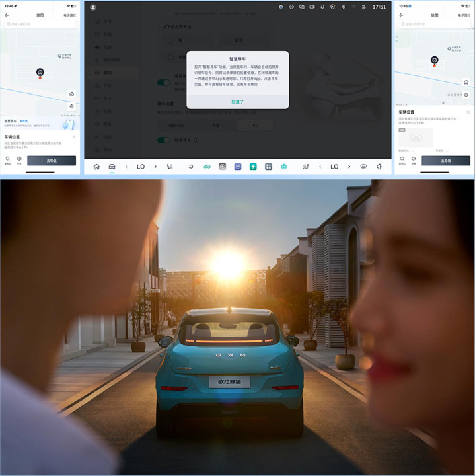The height and width of the screenshot is (476, 475).
Task: Tap the car location marker on left phone map
Action: (40, 73)
